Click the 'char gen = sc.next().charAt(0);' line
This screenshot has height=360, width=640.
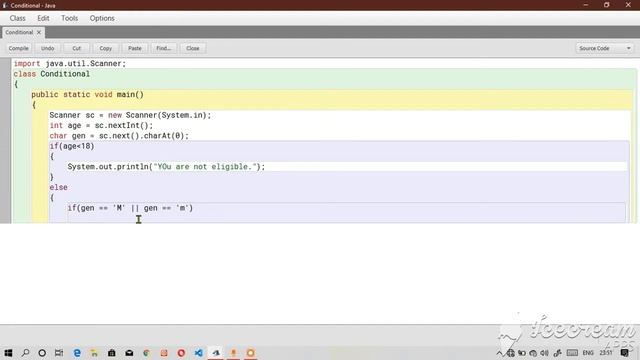(x=119, y=136)
